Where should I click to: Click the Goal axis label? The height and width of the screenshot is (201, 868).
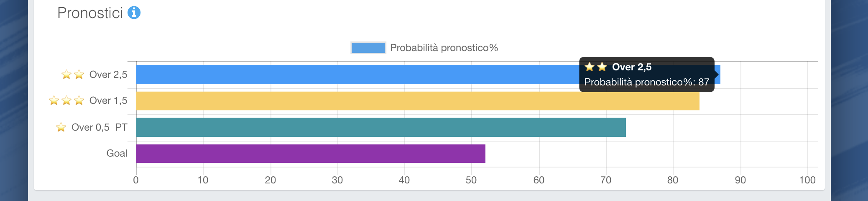(x=117, y=153)
